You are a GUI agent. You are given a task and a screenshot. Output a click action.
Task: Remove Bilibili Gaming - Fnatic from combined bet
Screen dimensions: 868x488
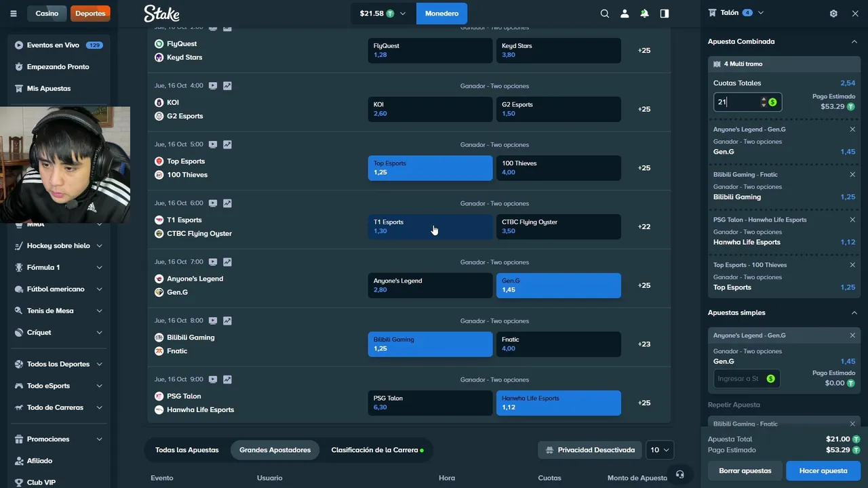(x=852, y=175)
